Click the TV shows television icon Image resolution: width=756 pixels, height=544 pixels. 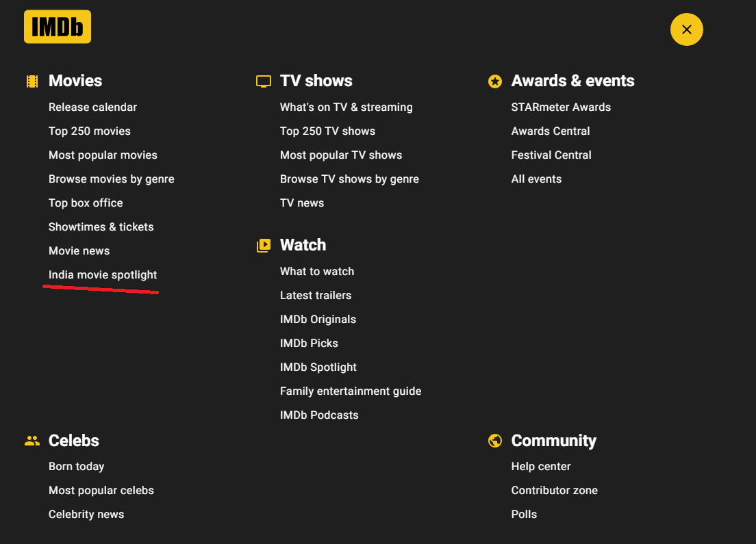(264, 81)
